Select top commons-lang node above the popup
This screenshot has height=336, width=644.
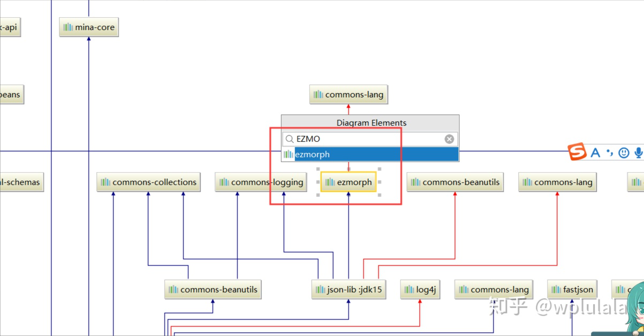click(349, 95)
